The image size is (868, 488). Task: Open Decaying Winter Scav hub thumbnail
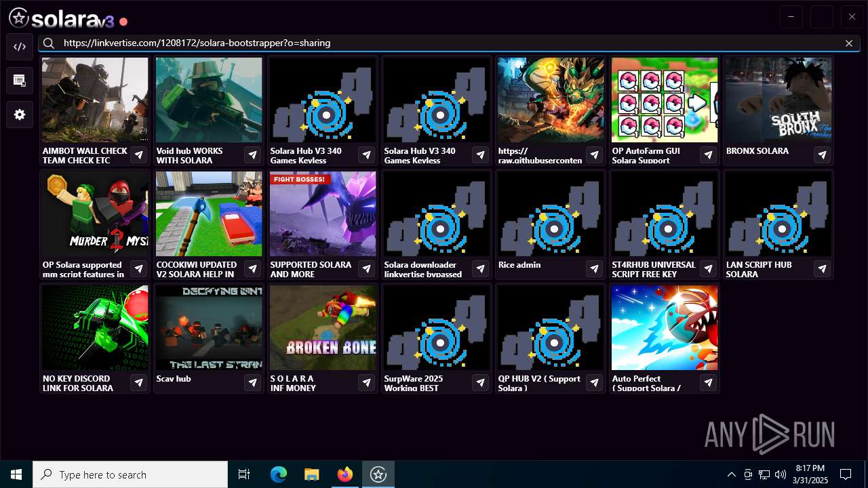[209, 327]
